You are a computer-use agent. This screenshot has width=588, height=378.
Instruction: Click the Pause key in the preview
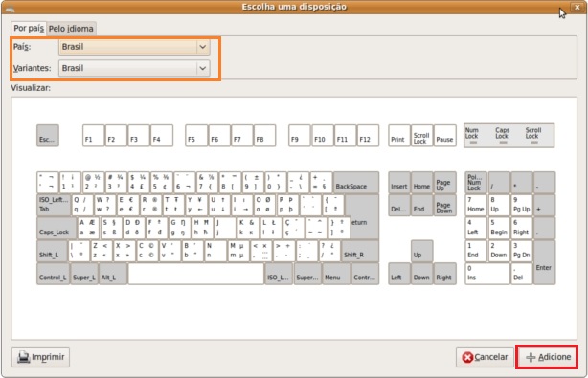[445, 135]
